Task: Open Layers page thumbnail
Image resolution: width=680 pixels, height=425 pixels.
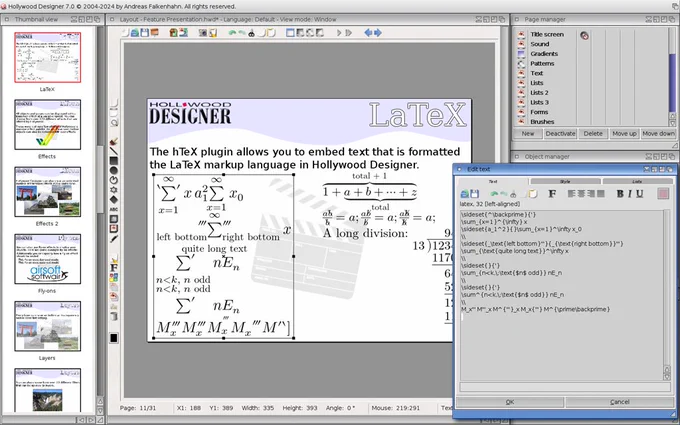Action: click(x=47, y=326)
